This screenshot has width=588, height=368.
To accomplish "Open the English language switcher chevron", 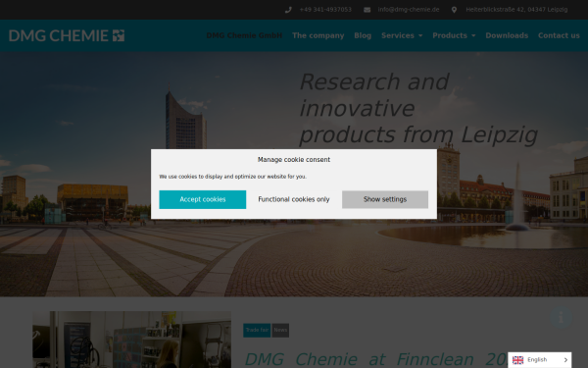I will (565, 360).
